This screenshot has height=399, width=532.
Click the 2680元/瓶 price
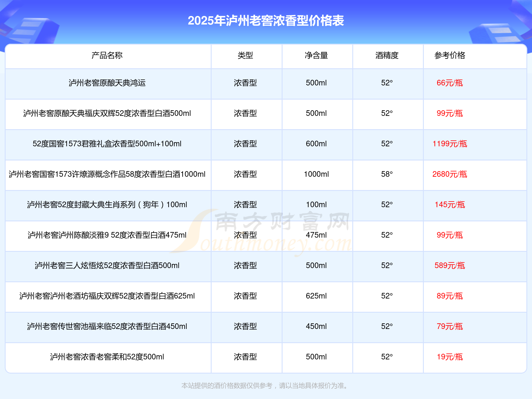coord(450,174)
